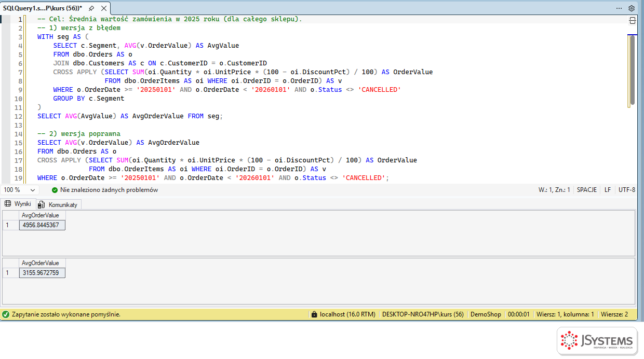Close the SQLQuery1 query tab
Image resolution: width=644 pixels, height=359 pixels.
(x=103, y=8)
